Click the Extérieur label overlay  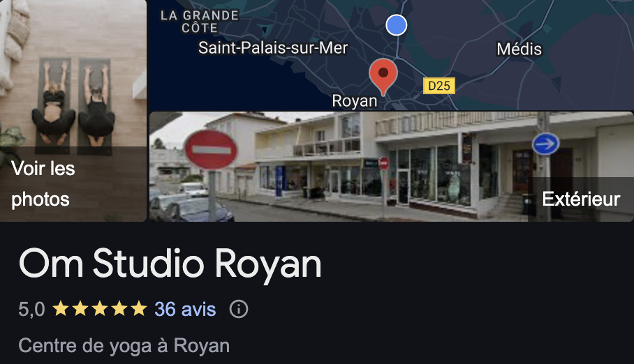tap(581, 199)
